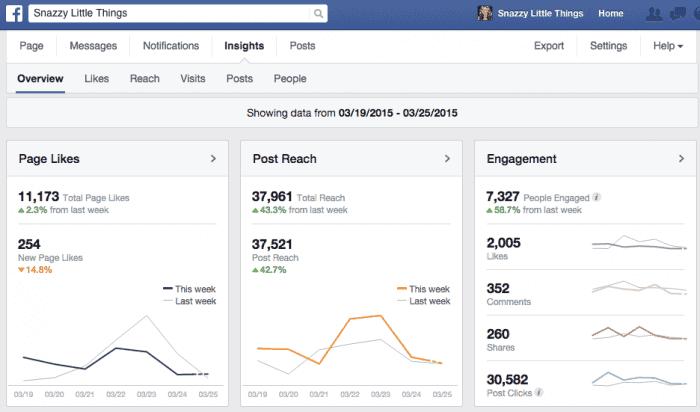This screenshot has width=700, height=412.
Task: Click the Snazzy Little Things profile name
Action: [540, 13]
